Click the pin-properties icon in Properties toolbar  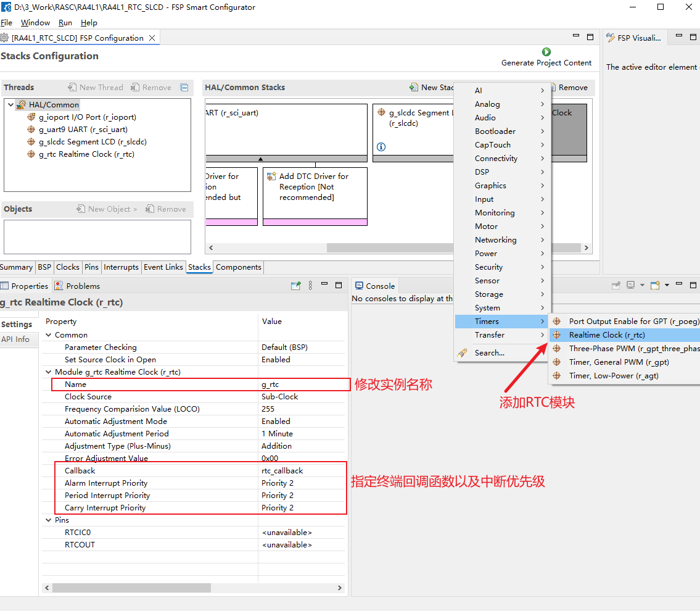tap(295, 285)
